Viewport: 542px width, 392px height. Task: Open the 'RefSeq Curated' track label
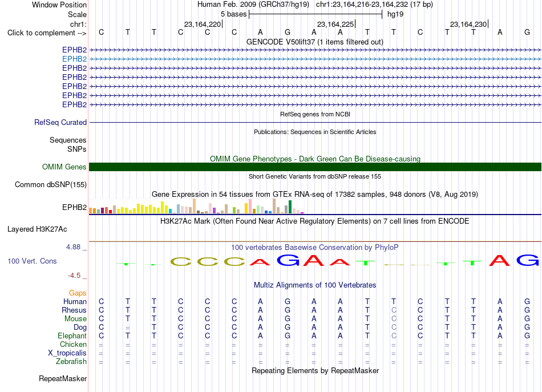(60, 122)
